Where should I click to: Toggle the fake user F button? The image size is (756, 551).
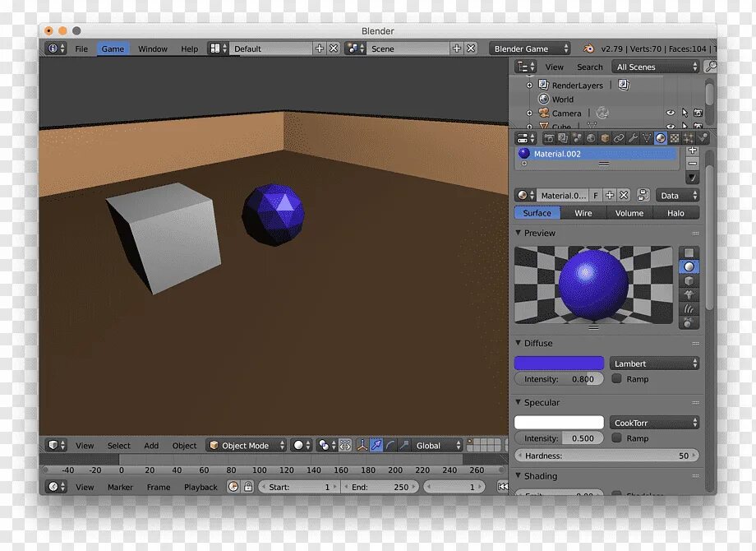(x=596, y=196)
